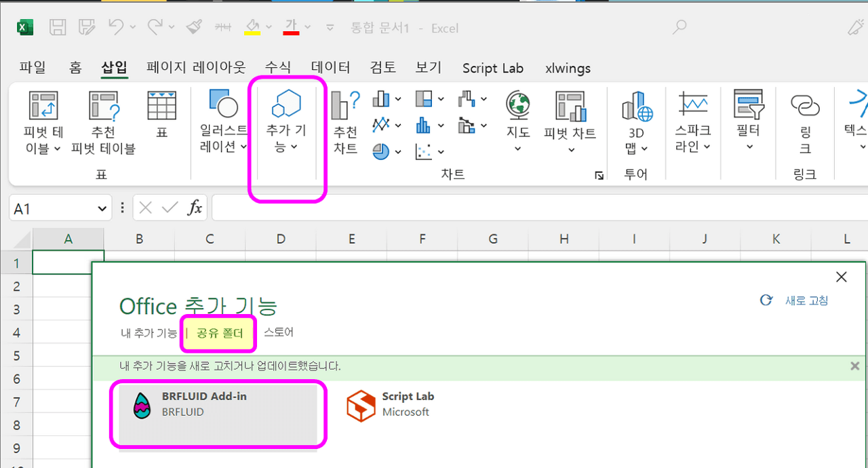This screenshot has height=468, width=868.
Task: Click the formula bar cancel X
Action: click(145, 208)
